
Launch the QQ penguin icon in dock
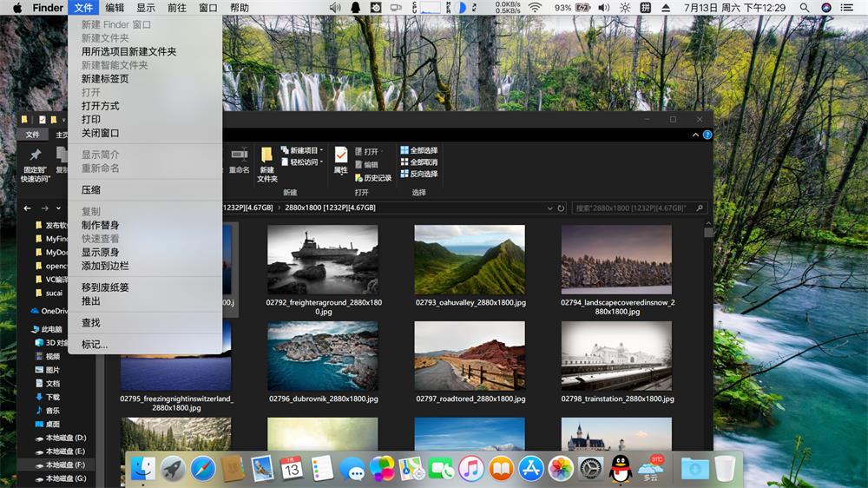pos(620,469)
